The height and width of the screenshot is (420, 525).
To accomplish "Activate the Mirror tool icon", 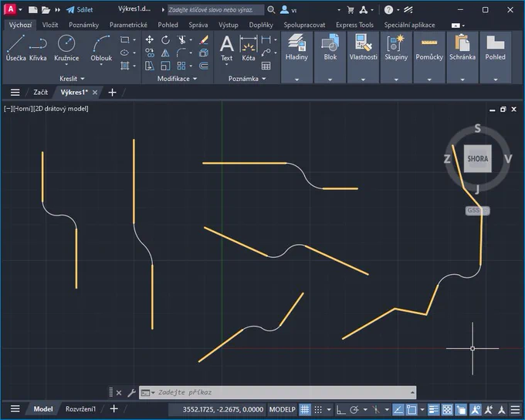I will [x=165, y=52].
